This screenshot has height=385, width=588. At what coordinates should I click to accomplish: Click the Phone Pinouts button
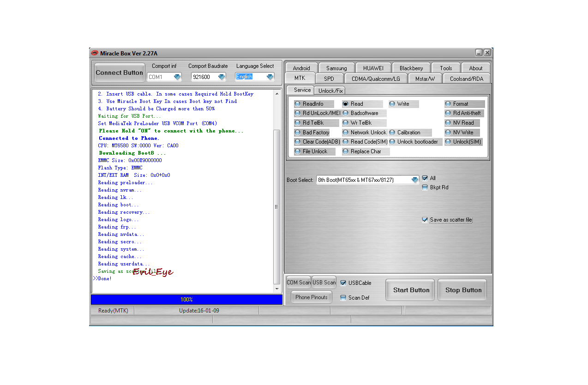[x=312, y=297]
